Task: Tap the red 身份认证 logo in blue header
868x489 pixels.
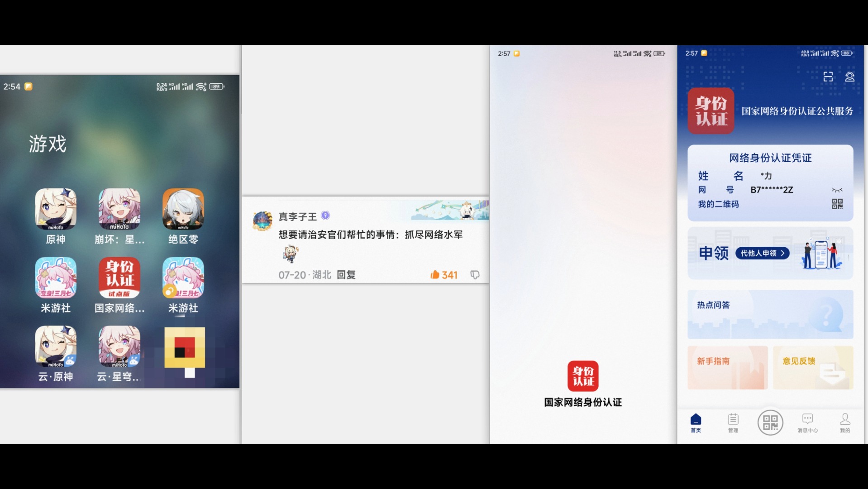Action: click(x=711, y=111)
